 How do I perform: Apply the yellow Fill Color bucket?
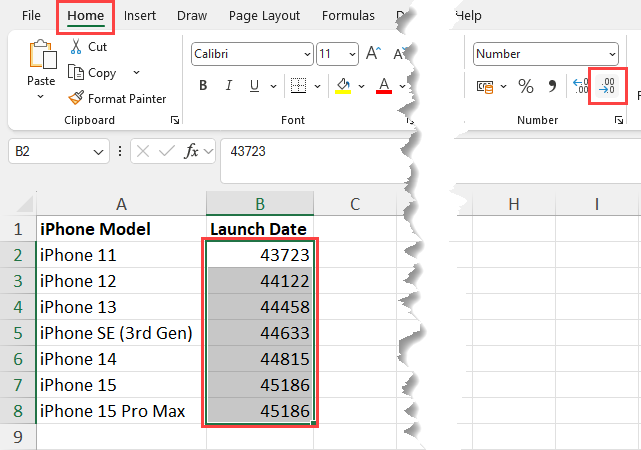[343, 85]
